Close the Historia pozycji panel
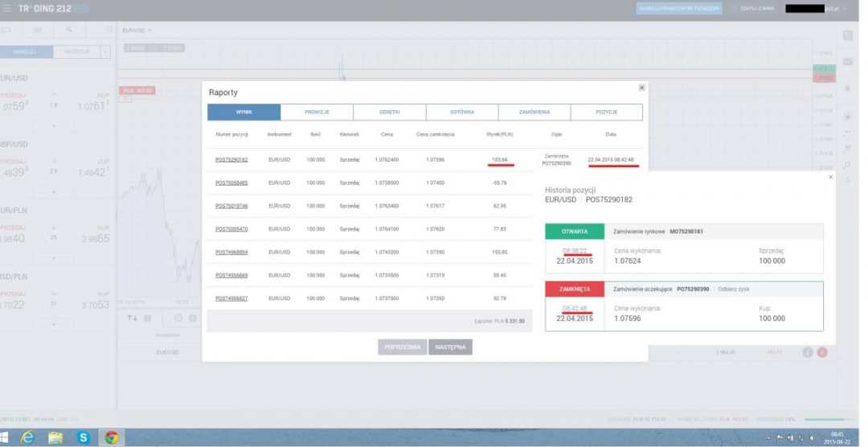Image resolution: width=868 pixels, height=447 pixels. tap(830, 177)
